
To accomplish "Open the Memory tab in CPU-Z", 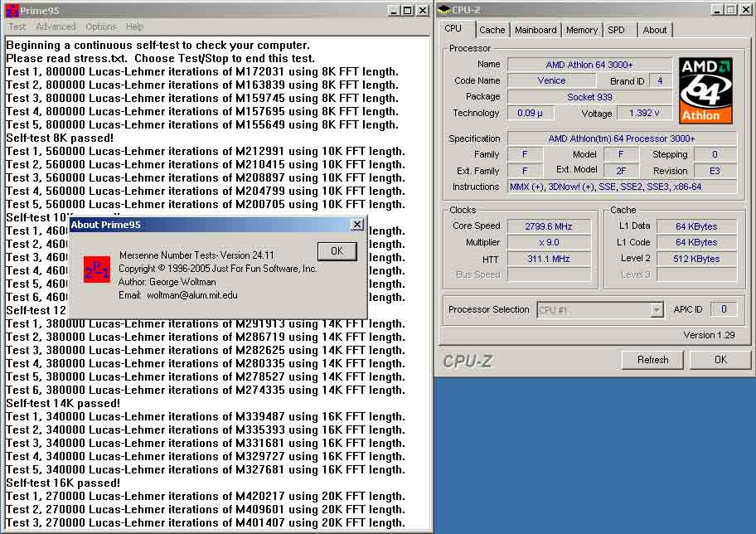I will tap(581, 30).
